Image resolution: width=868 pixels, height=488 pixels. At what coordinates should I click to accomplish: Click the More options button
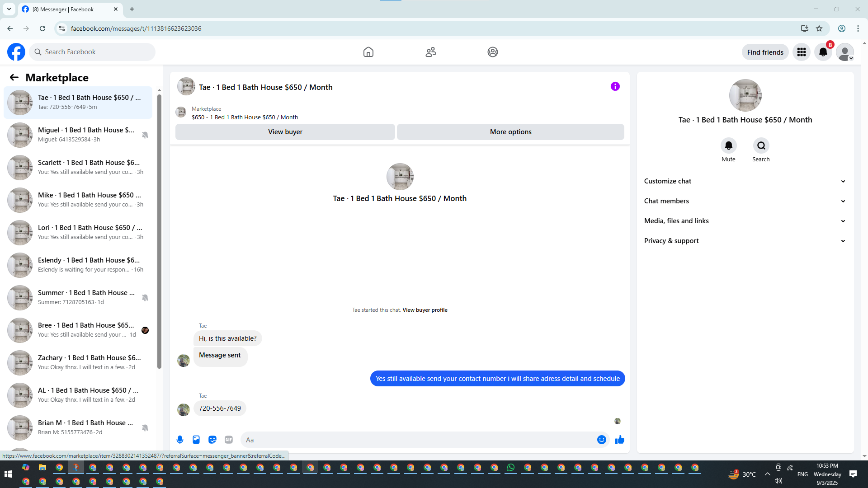511,132
